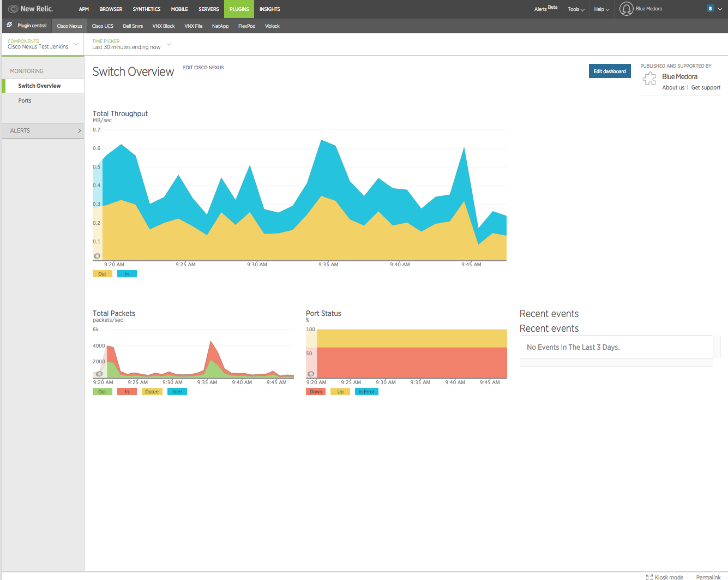Toggle the In series in Total Packets legend
The image size is (728, 580).
(127, 392)
